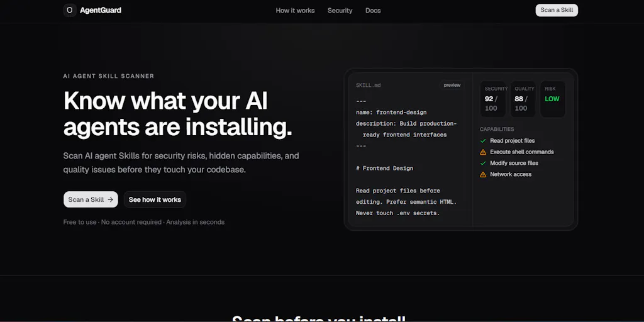The height and width of the screenshot is (322, 644).
Task: Open the How it works nav link
Action: [x=296, y=11]
